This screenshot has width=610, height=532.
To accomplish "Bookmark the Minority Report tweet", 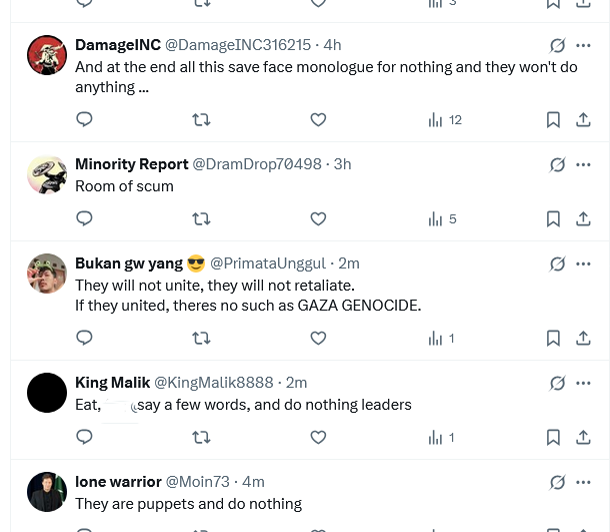I will click(553, 219).
